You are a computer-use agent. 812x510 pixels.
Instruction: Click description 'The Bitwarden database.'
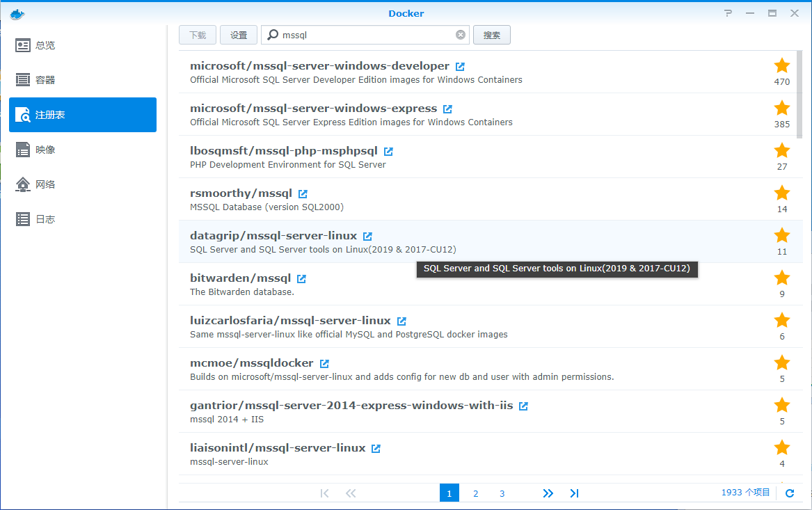click(x=242, y=292)
